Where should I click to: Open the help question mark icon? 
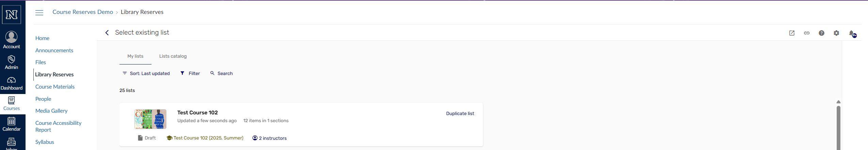821,33
